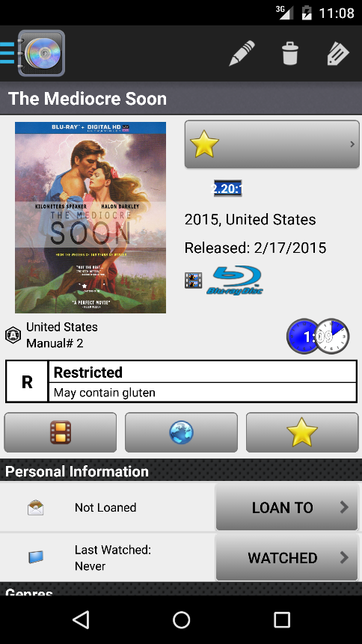Tap the Not Loaned envelope icon

[35, 508]
